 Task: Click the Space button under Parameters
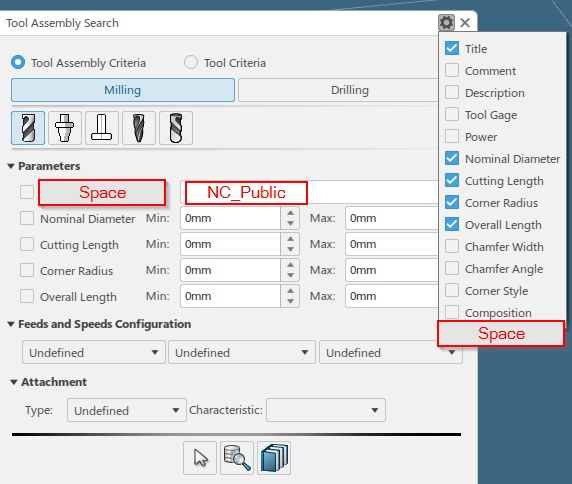pyautogui.click(x=102, y=192)
